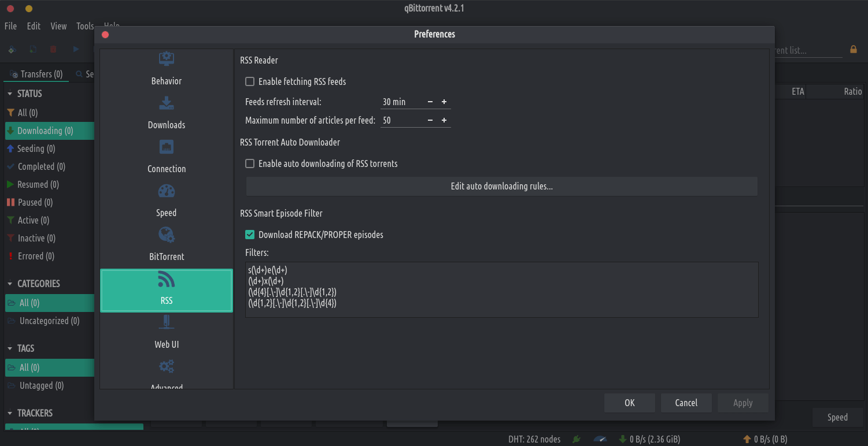Enable auto downloading of RSS torrents
The width and height of the screenshot is (868, 446).
pos(250,163)
